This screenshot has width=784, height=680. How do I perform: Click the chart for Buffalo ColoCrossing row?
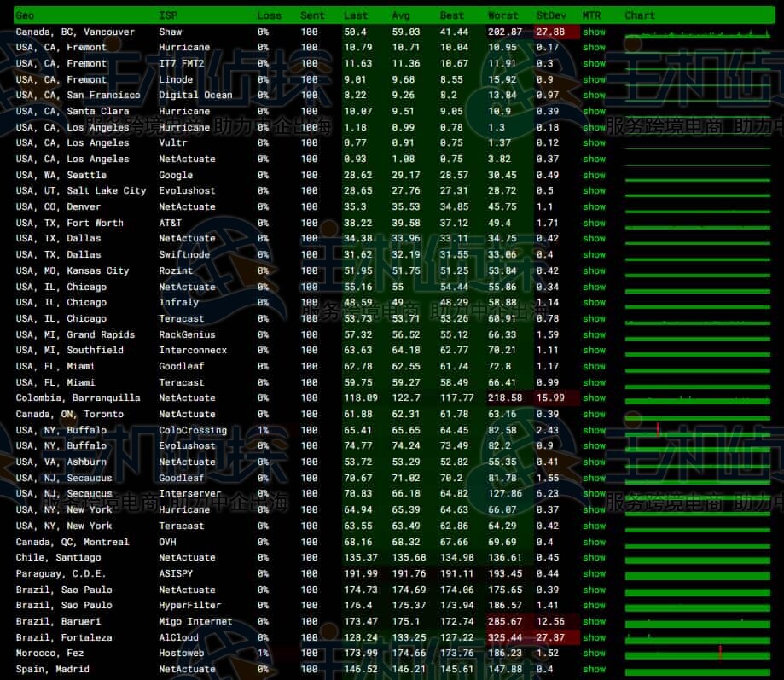tap(698, 430)
